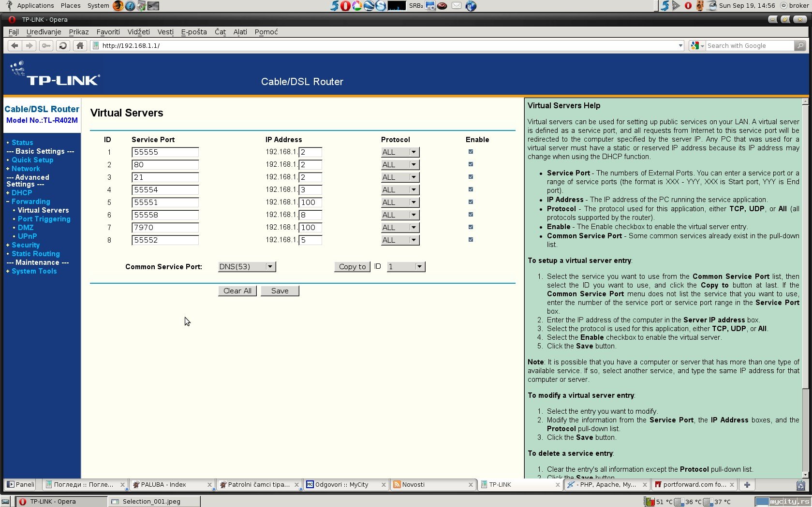Viewport: 812px width, 507px height.
Task: Toggle Enable checkbox for port 55552
Action: click(x=471, y=240)
